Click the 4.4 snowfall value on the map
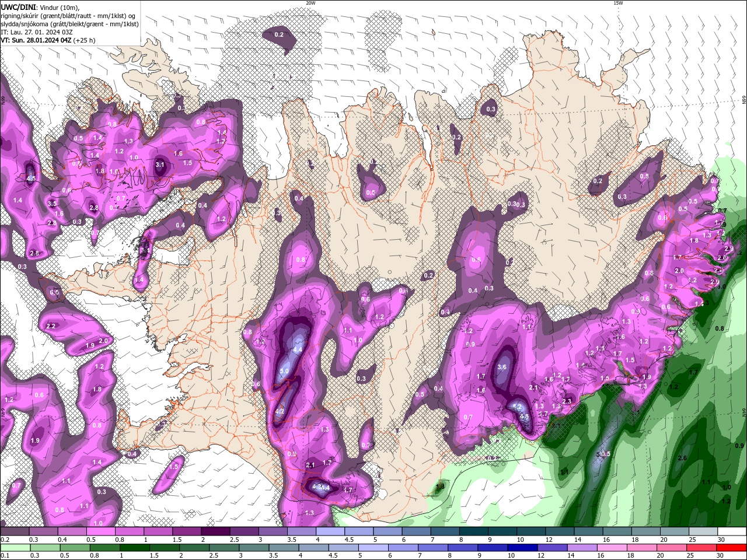 [297, 349]
